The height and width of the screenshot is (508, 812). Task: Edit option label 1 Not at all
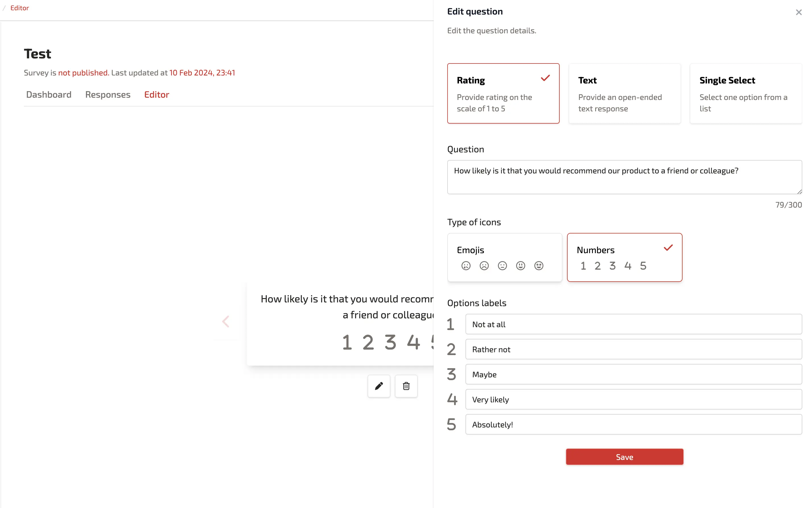pos(634,324)
